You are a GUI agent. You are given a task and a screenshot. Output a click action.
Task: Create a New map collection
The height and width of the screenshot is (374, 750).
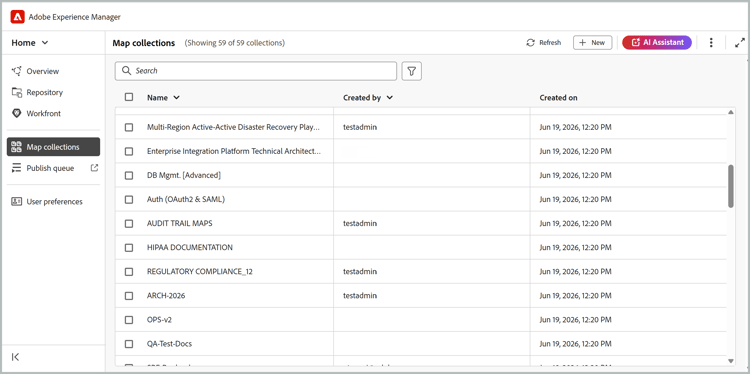(x=592, y=43)
